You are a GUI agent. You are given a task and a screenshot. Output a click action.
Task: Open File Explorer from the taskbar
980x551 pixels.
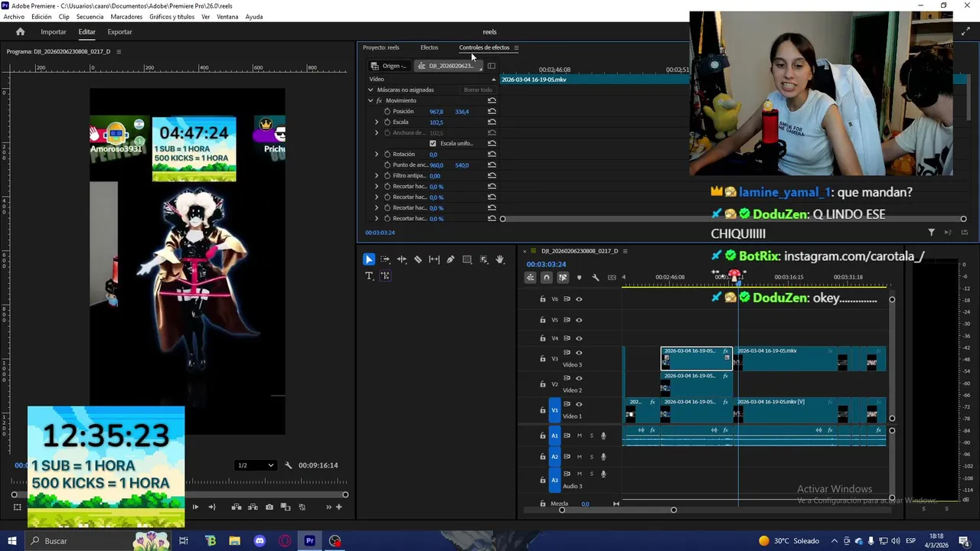pos(234,541)
